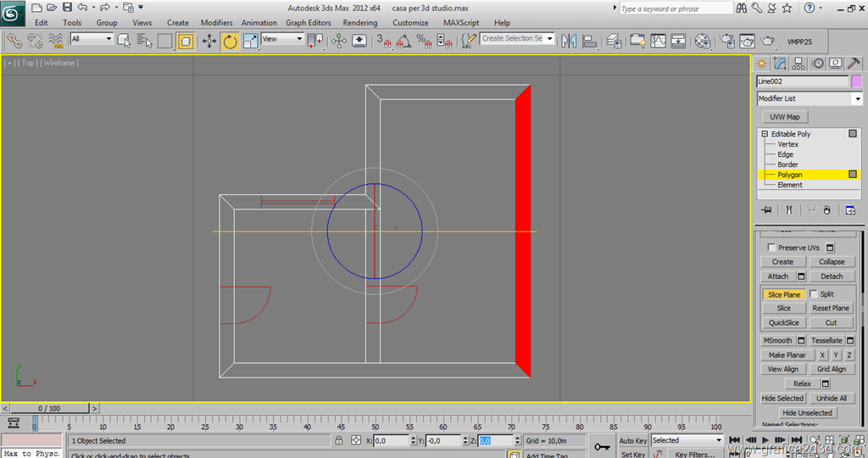868x458 pixels.
Task: Open the Modifiers menu
Action: [x=216, y=23]
